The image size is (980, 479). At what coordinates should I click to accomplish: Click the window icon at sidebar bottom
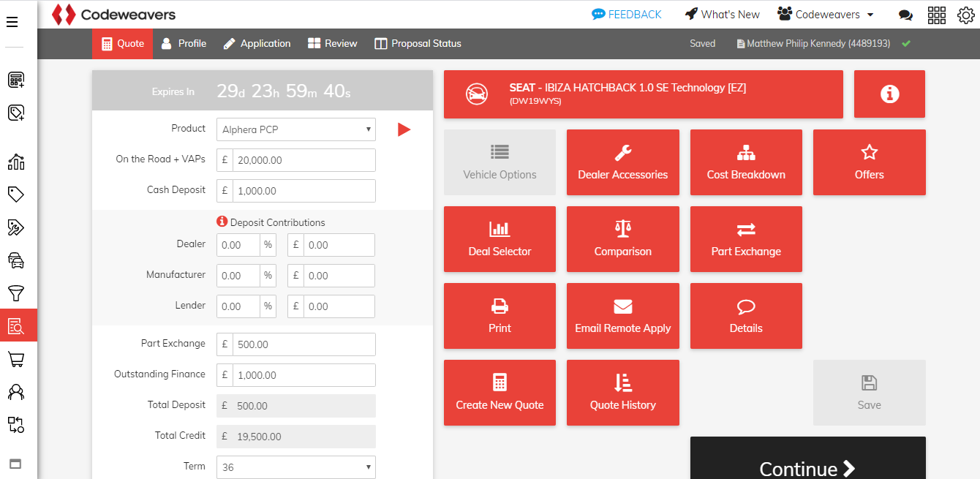[15, 464]
